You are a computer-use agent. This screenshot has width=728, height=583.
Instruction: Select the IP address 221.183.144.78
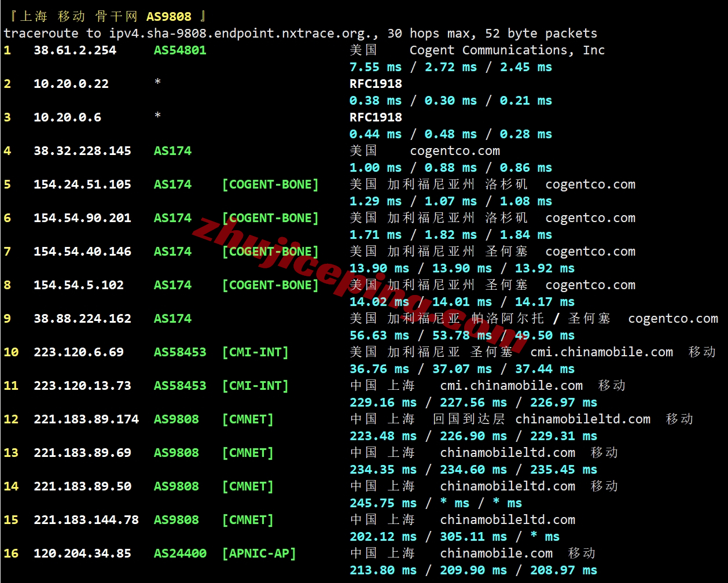(x=86, y=520)
